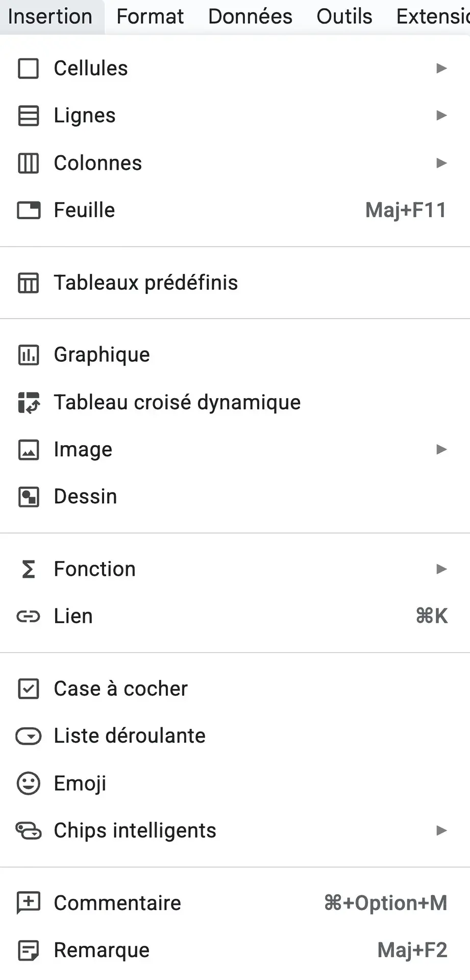The image size is (470, 980).
Task: Select the Case à cocher checkbox icon
Action: point(29,689)
